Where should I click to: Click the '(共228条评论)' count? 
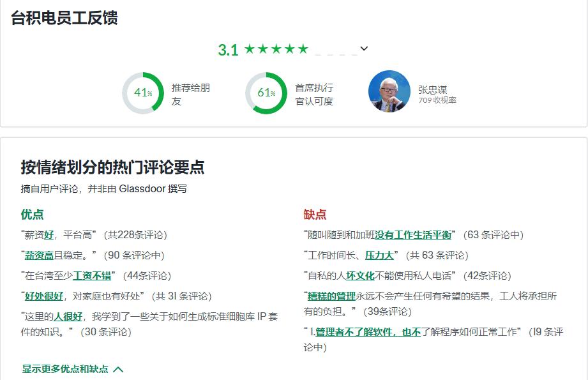(136, 235)
